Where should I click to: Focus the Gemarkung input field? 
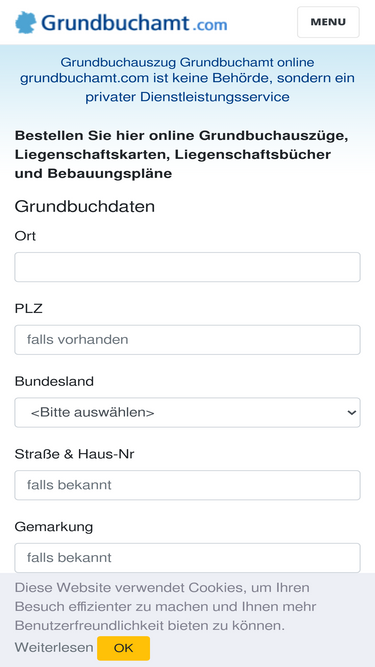(x=188, y=558)
